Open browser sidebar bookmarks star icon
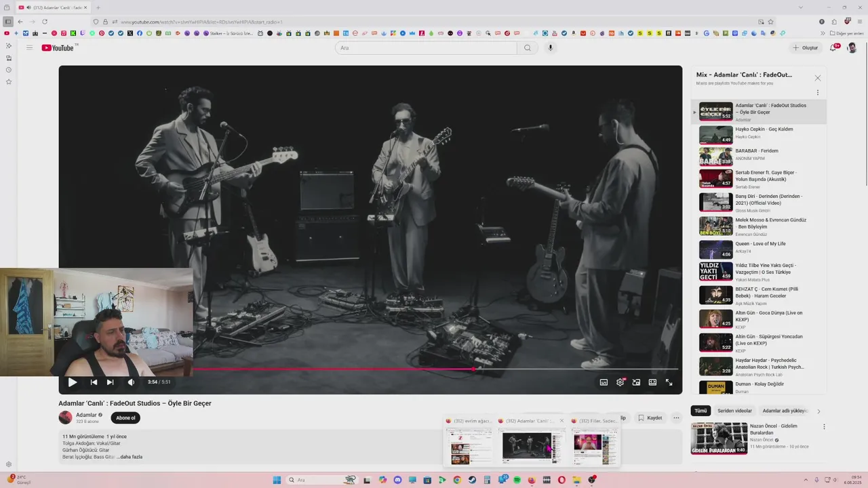The image size is (868, 488). (8, 82)
